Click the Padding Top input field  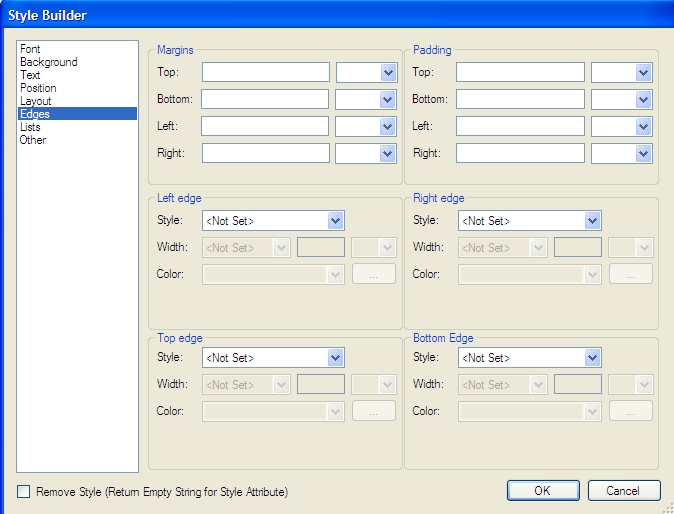pyautogui.click(x=520, y=72)
